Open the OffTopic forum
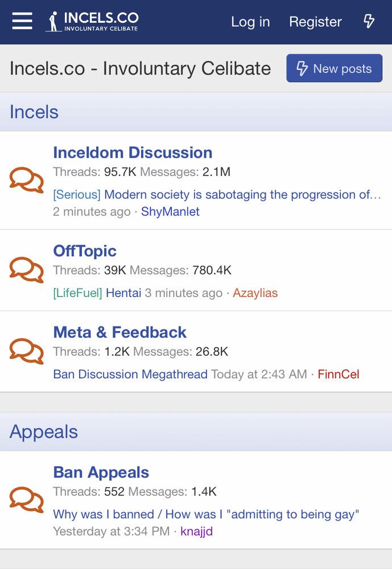 tap(85, 251)
